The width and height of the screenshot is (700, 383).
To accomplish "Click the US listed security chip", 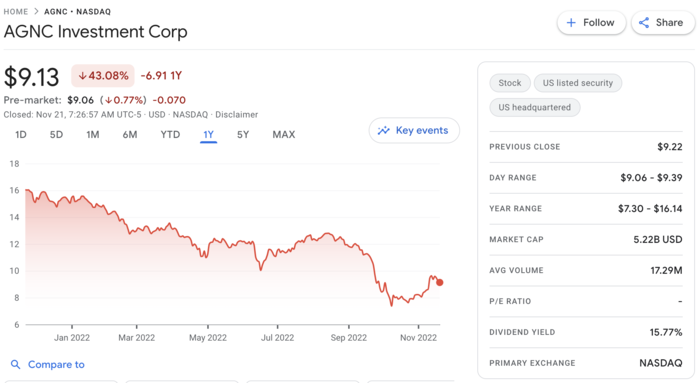I will 578,83.
